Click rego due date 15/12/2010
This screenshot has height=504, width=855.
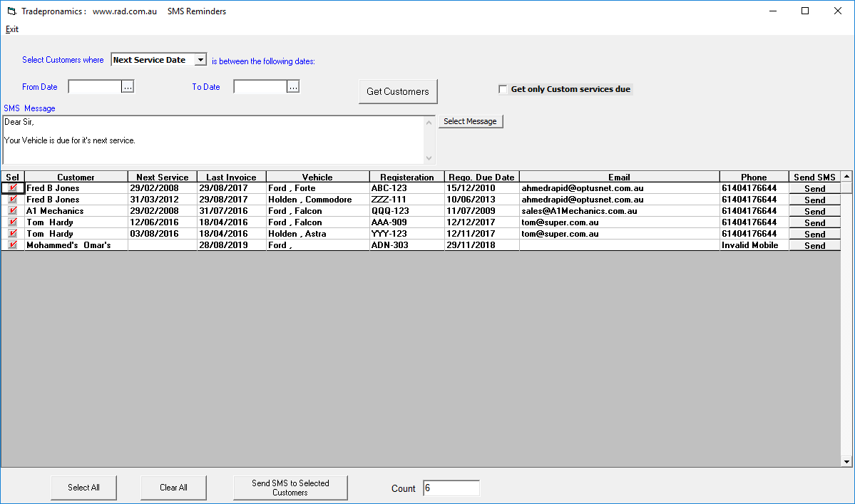point(481,188)
